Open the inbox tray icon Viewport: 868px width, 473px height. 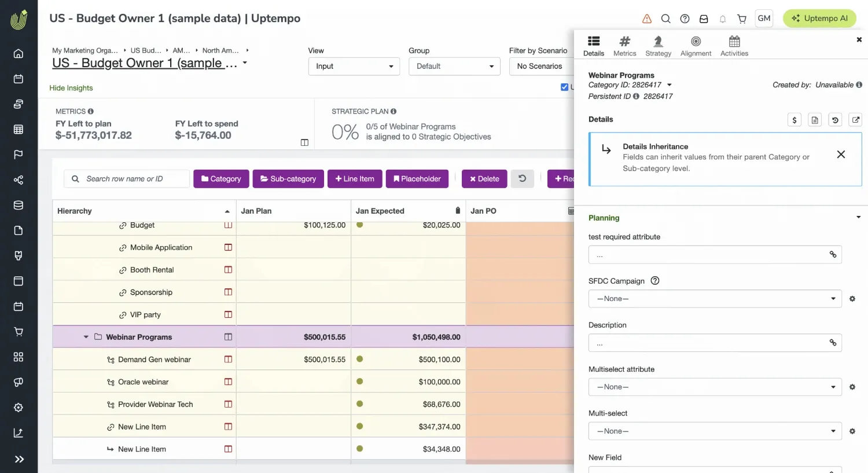coord(704,19)
